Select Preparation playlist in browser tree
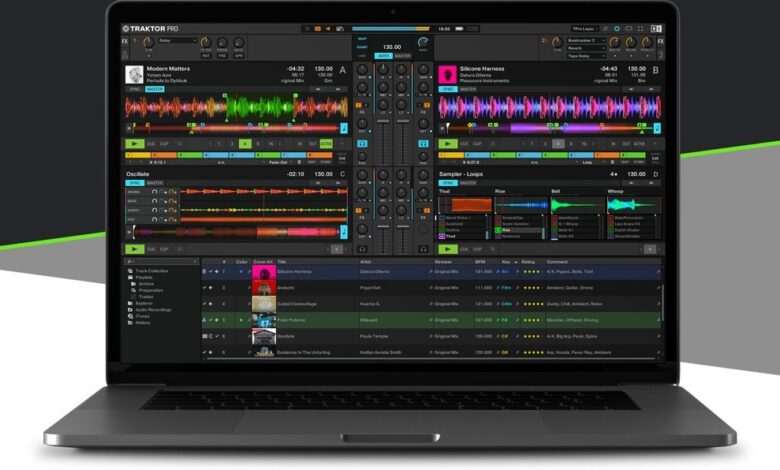This screenshot has height=470, width=780. pyautogui.click(x=151, y=290)
